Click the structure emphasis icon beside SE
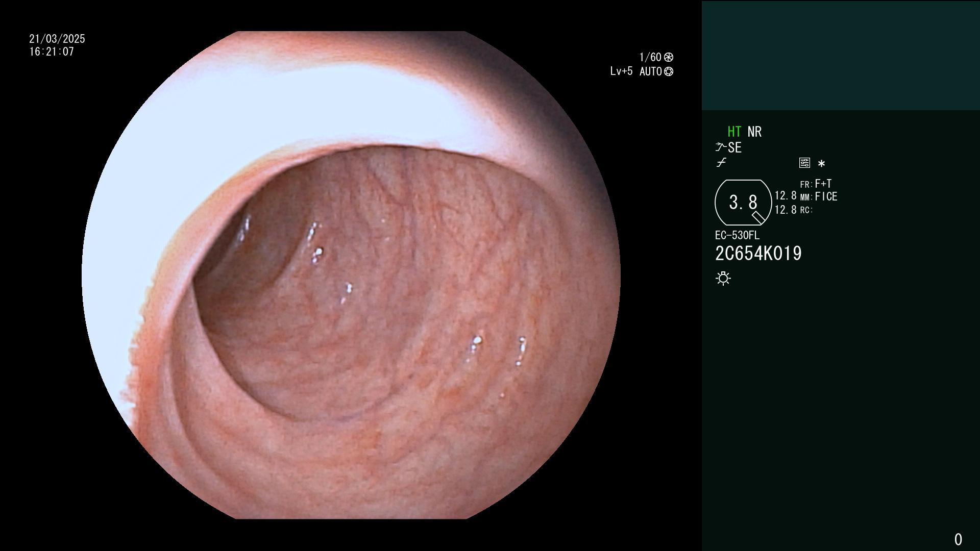The image size is (980, 551). (721, 147)
